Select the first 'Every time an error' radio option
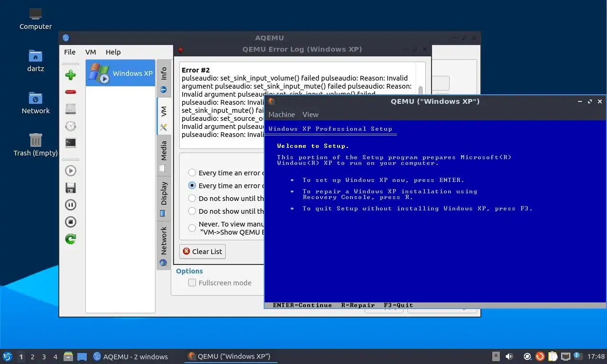This screenshot has width=607, height=364. 192,173
